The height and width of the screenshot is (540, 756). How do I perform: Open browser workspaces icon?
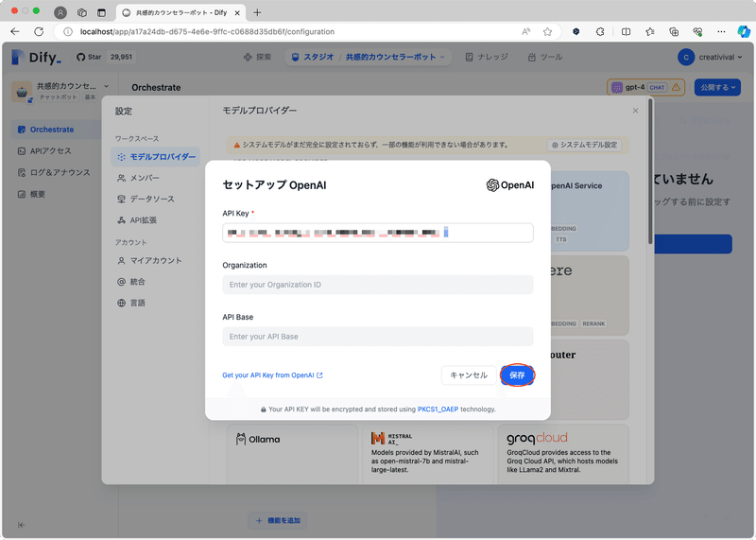(82, 12)
